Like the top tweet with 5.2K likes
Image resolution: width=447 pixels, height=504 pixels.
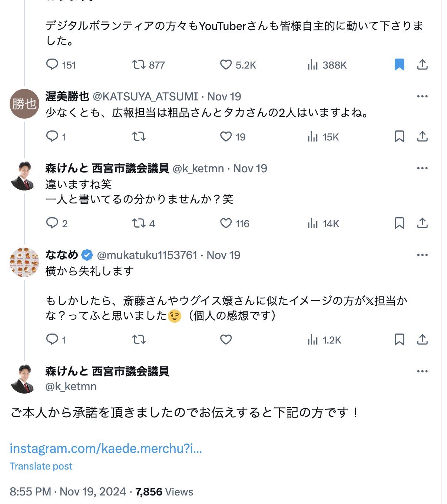pos(226,65)
